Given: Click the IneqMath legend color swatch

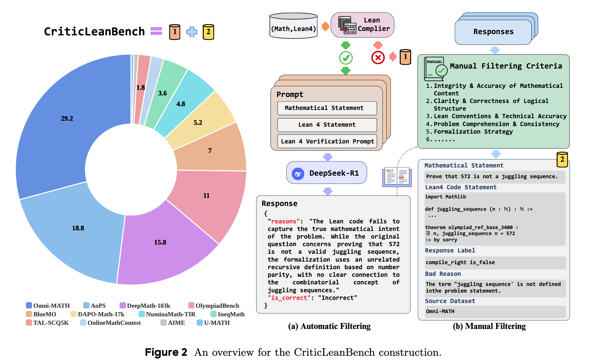Looking at the screenshot, I should point(213,314).
